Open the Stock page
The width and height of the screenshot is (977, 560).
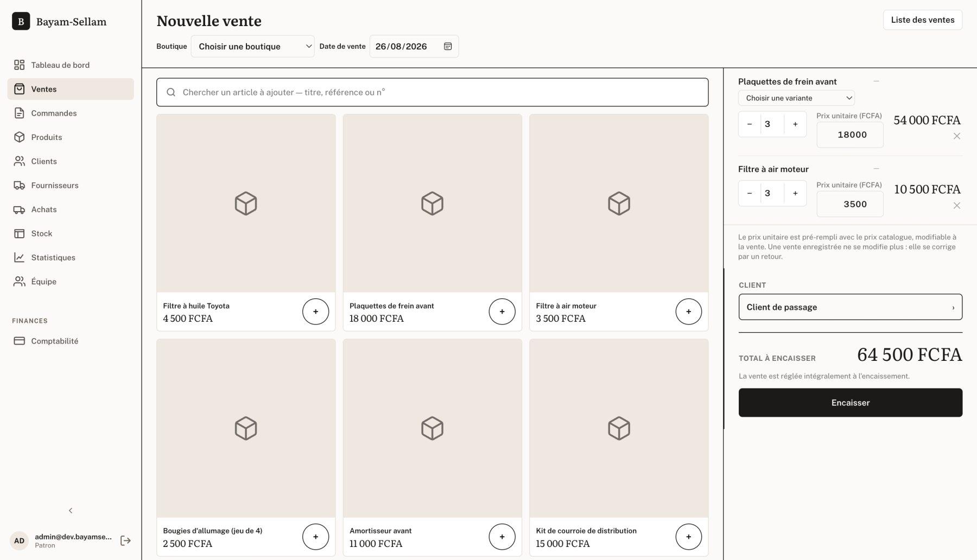click(71, 233)
